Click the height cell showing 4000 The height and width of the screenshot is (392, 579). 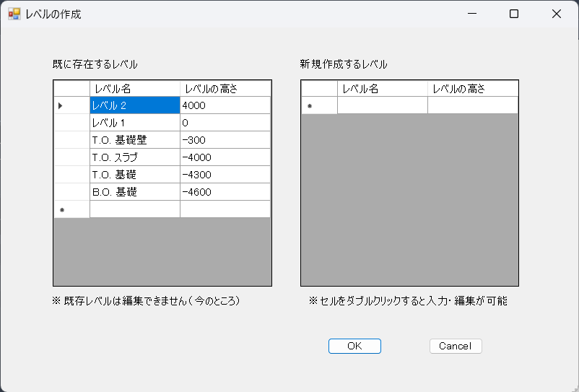coord(225,105)
